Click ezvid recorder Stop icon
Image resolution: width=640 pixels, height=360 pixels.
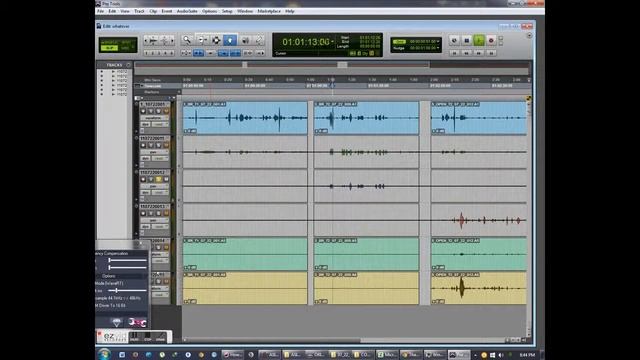click(x=147, y=337)
